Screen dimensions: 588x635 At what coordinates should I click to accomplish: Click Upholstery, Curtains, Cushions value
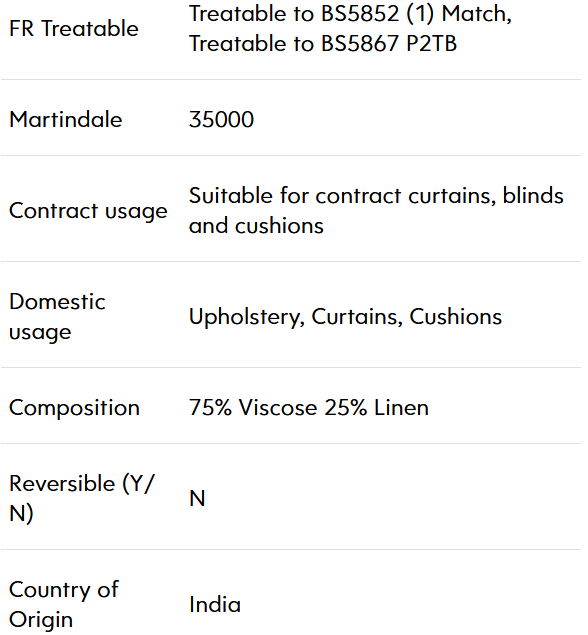[x=345, y=317]
